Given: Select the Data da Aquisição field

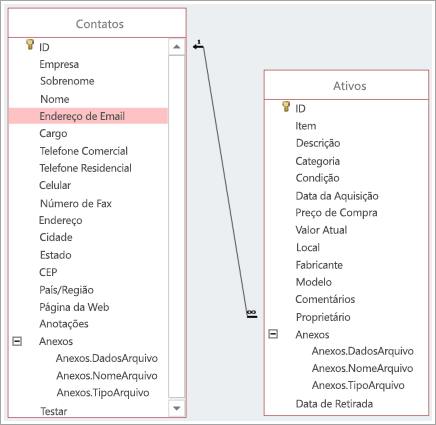Looking at the screenshot, I should coord(337,196).
